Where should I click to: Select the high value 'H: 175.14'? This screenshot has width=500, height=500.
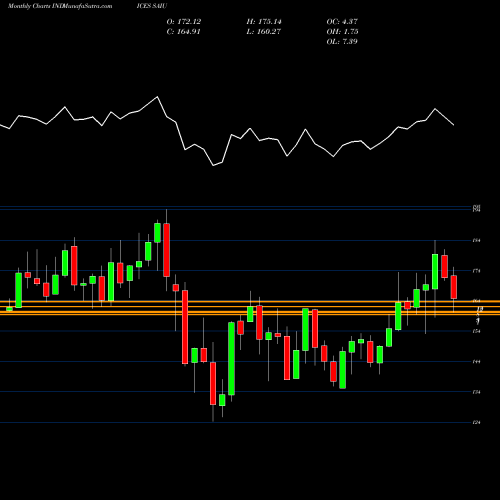pos(264,22)
